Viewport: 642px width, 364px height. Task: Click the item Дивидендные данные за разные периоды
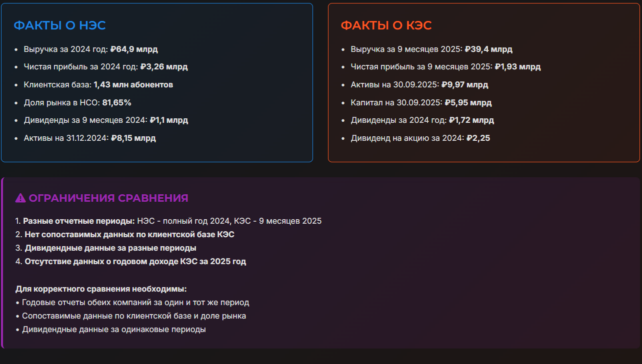[x=110, y=248]
